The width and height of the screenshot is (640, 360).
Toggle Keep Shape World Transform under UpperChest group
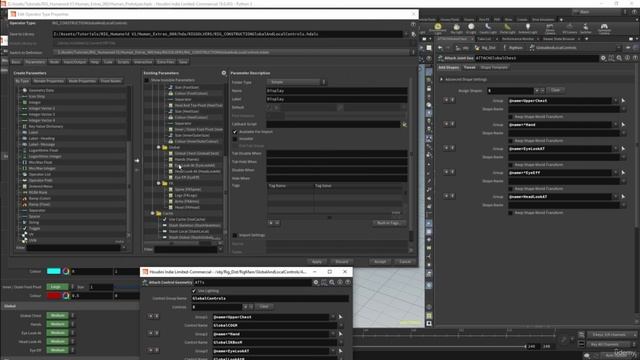510,117
